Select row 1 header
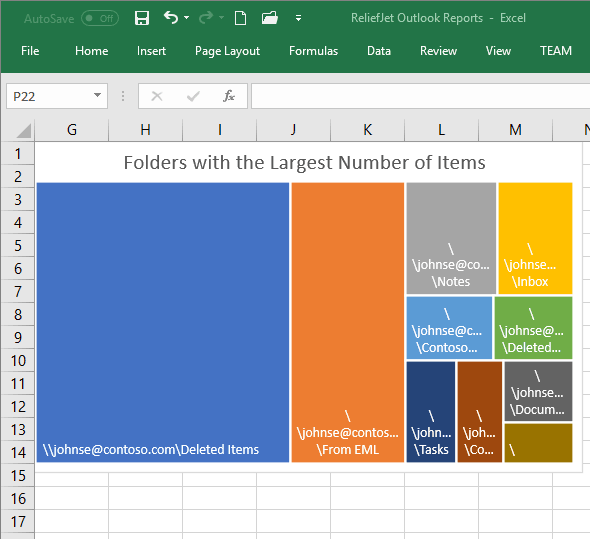The image size is (590, 539). tap(18, 154)
